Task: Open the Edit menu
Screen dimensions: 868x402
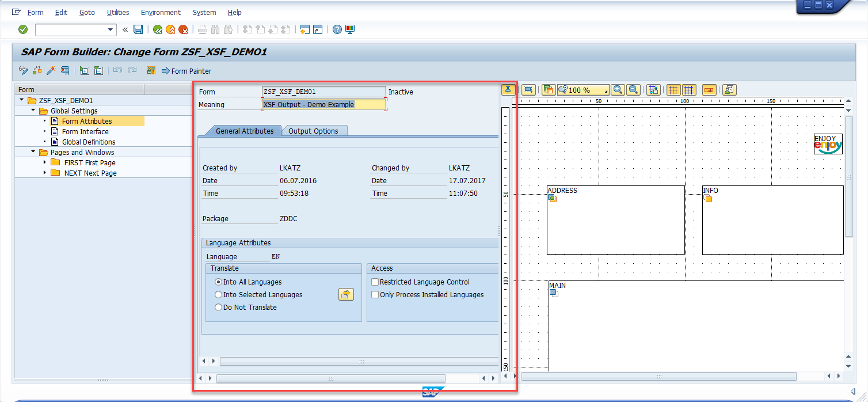Action: point(62,12)
